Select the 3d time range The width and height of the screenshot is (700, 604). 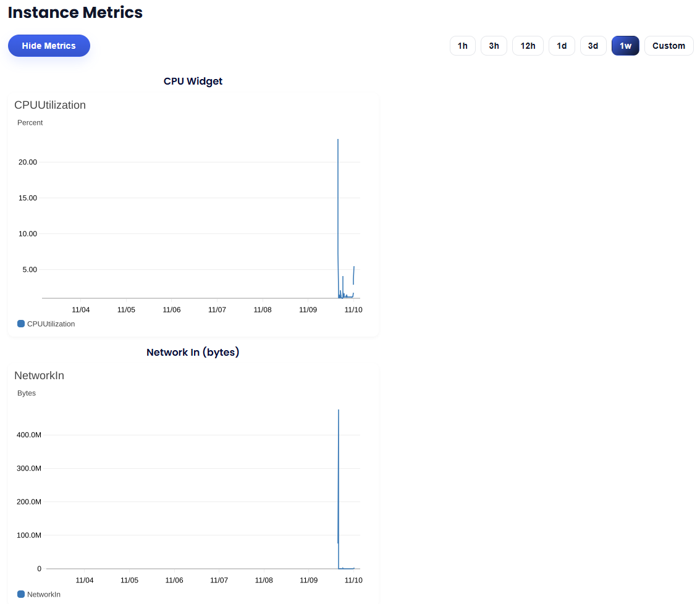[x=592, y=45]
